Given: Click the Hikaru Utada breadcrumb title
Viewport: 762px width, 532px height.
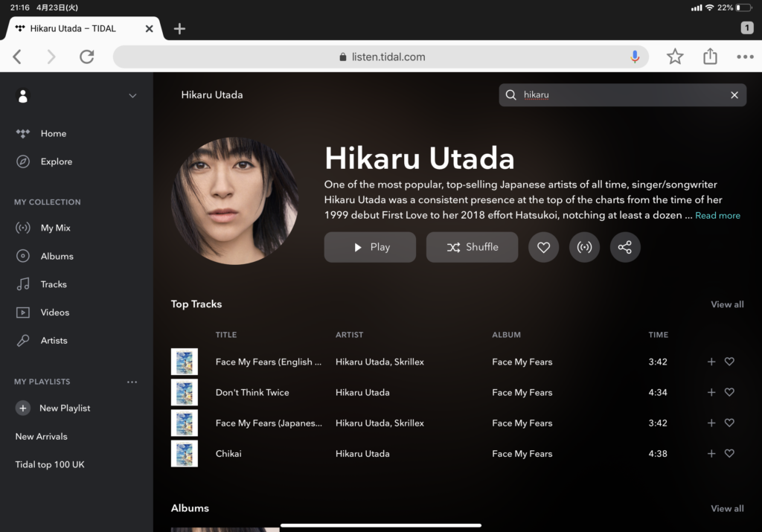Looking at the screenshot, I should (x=212, y=95).
